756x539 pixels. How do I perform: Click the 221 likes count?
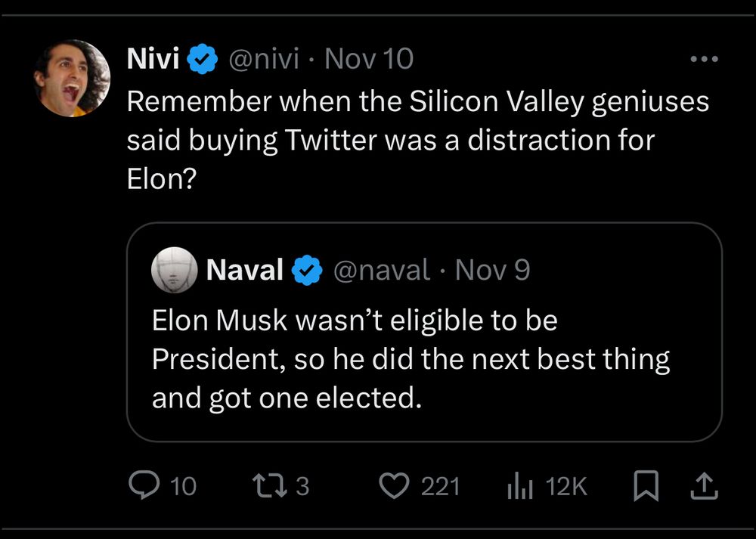click(440, 486)
